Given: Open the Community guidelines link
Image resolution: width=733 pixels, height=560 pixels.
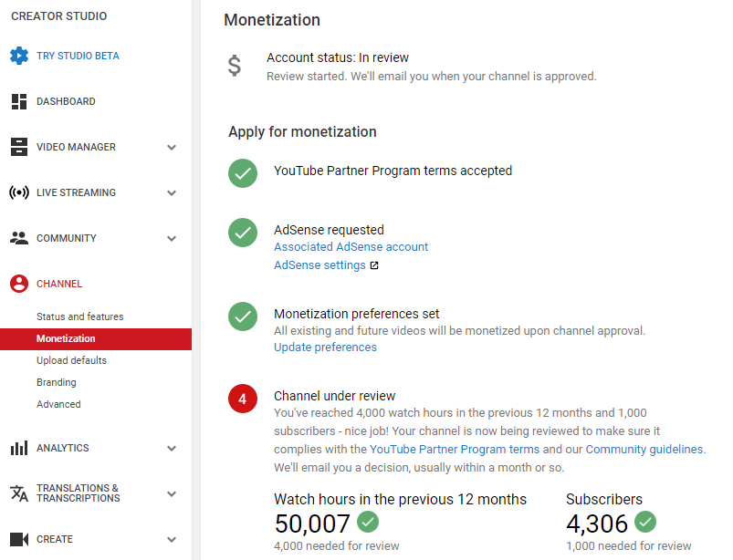Looking at the screenshot, I should click(x=644, y=450).
